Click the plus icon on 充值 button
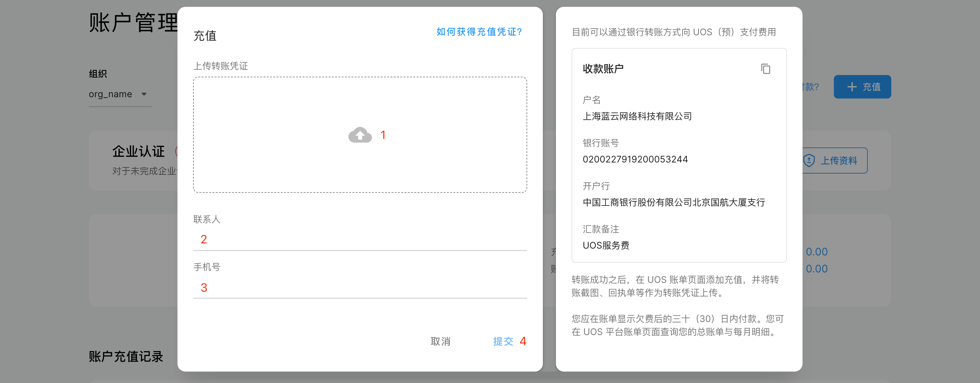Viewport: 980px width, 383px height. 852,87
